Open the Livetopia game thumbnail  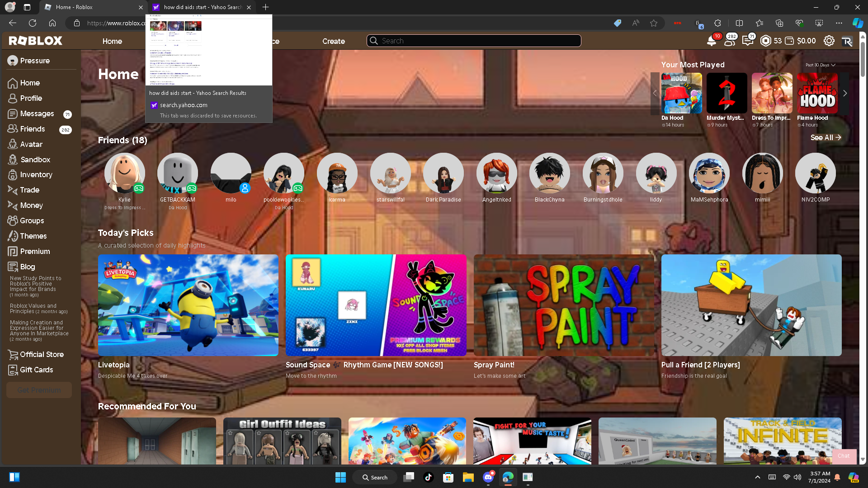pyautogui.click(x=188, y=305)
